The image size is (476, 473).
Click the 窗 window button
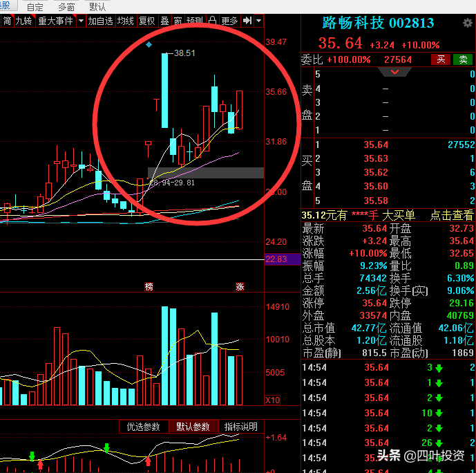(x=178, y=21)
